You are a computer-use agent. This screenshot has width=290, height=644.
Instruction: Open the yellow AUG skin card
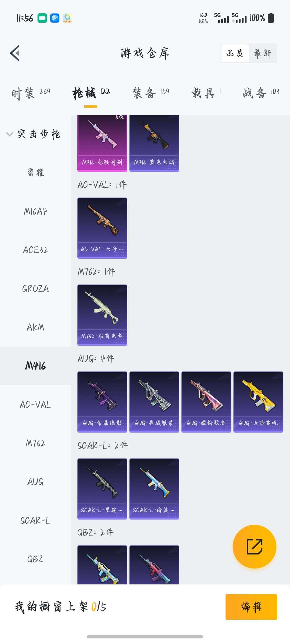click(258, 402)
